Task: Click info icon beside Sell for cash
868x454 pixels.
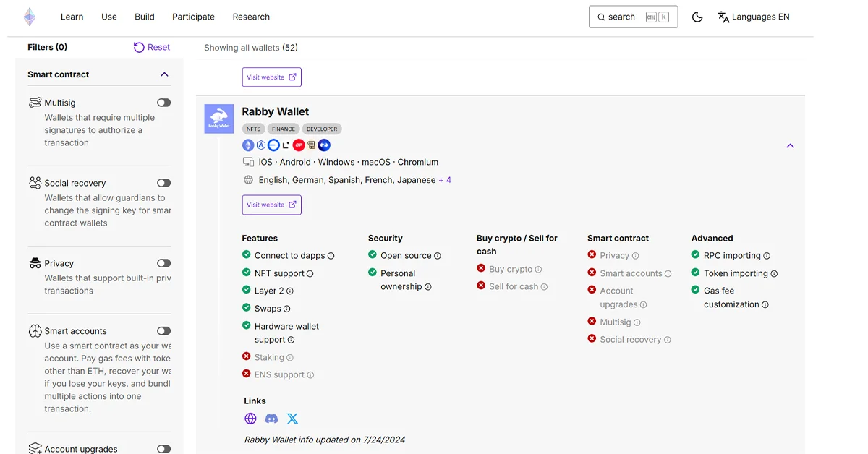Action: pyautogui.click(x=545, y=287)
